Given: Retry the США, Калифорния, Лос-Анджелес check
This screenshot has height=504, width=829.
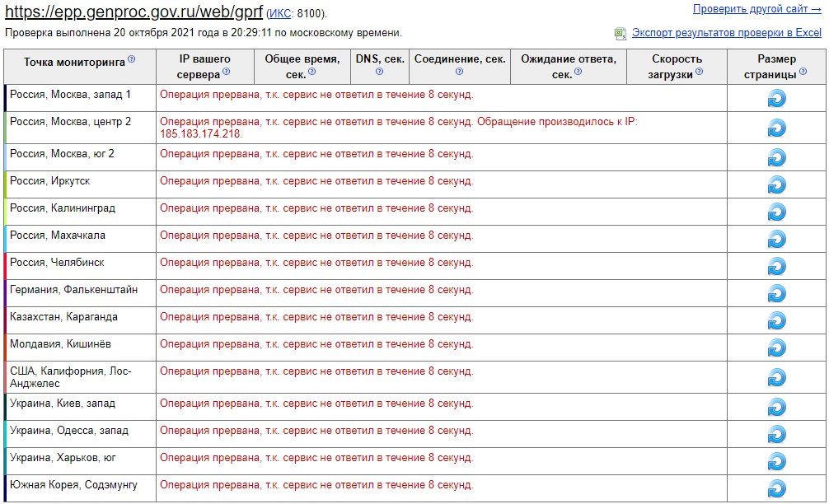Looking at the screenshot, I should point(776,378).
